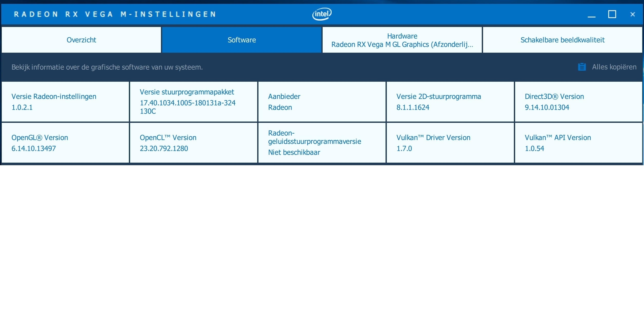Click the clipboard copy icon
This screenshot has height=333, width=644.
pos(582,67)
